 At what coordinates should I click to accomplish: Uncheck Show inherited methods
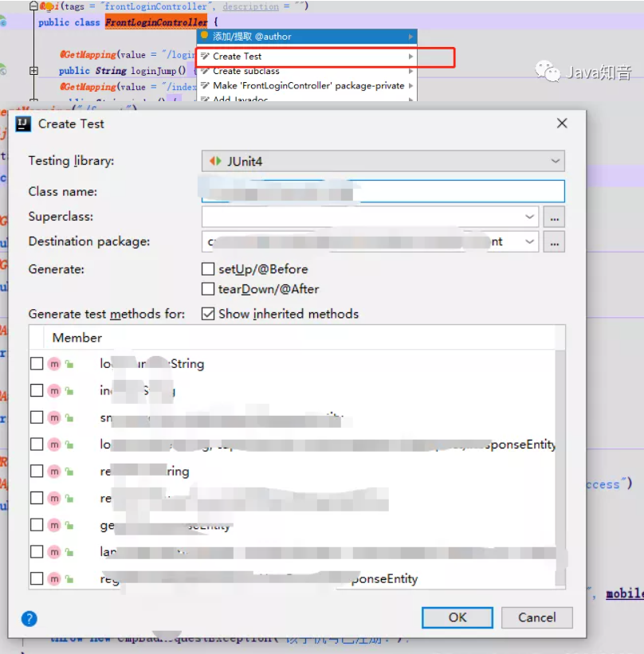click(208, 314)
